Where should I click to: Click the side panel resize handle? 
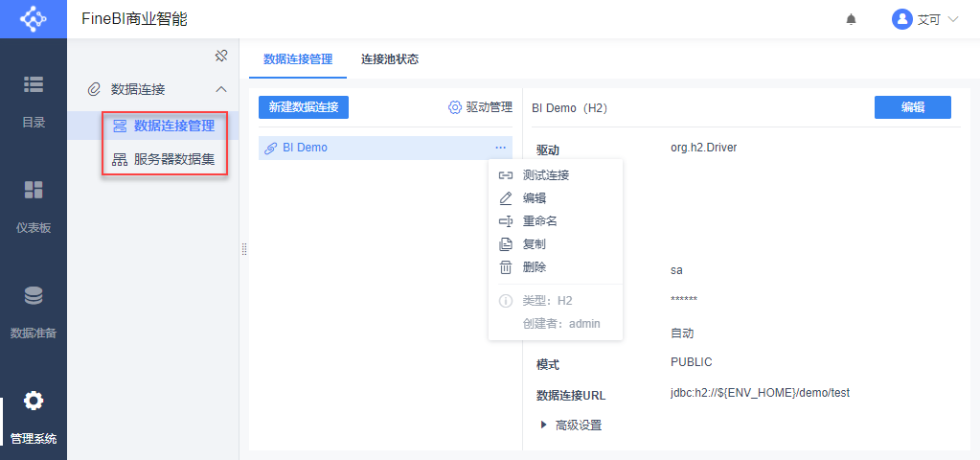click(243, 249)
